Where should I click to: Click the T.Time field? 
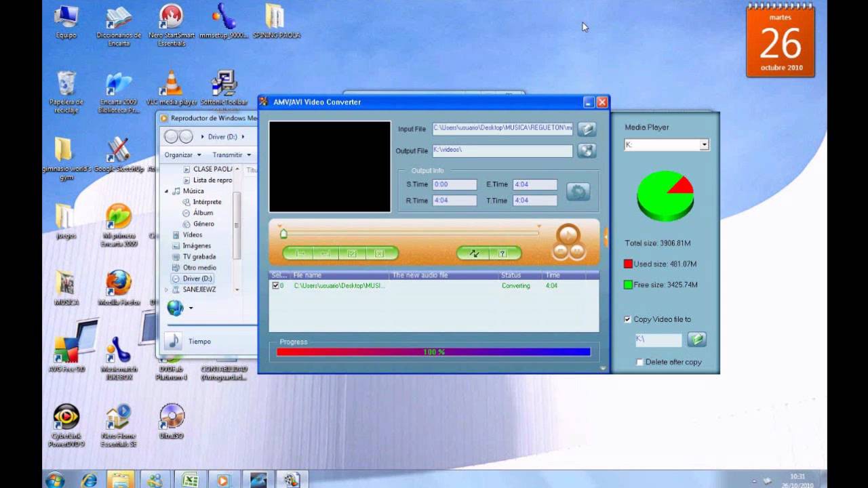(x=535, y=200)
